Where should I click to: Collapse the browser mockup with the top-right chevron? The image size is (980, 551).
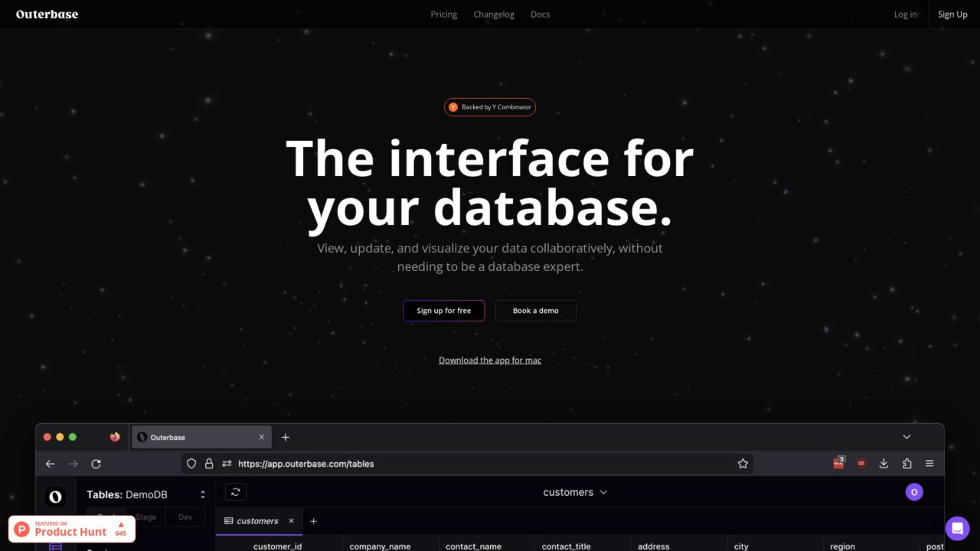click(906, 436)
